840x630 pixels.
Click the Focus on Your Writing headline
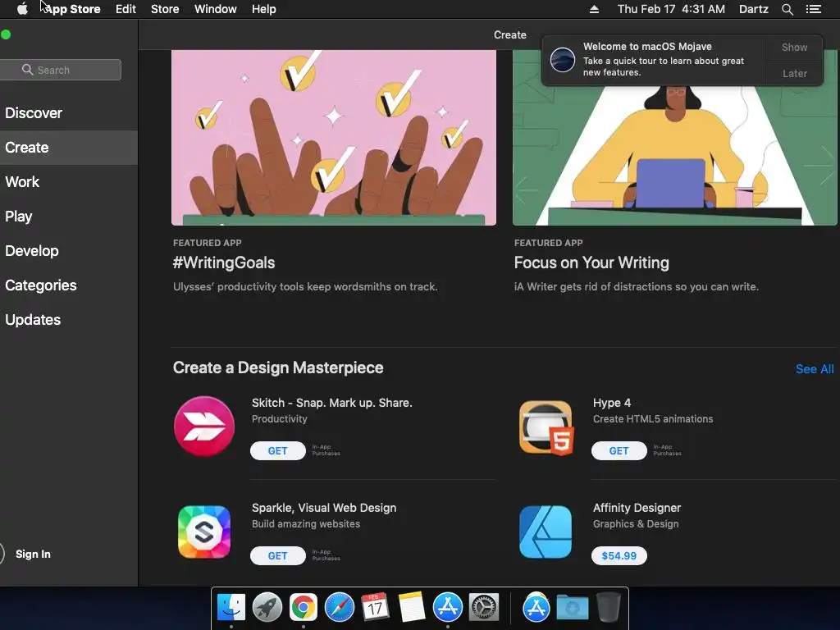(x=591, y=262)
